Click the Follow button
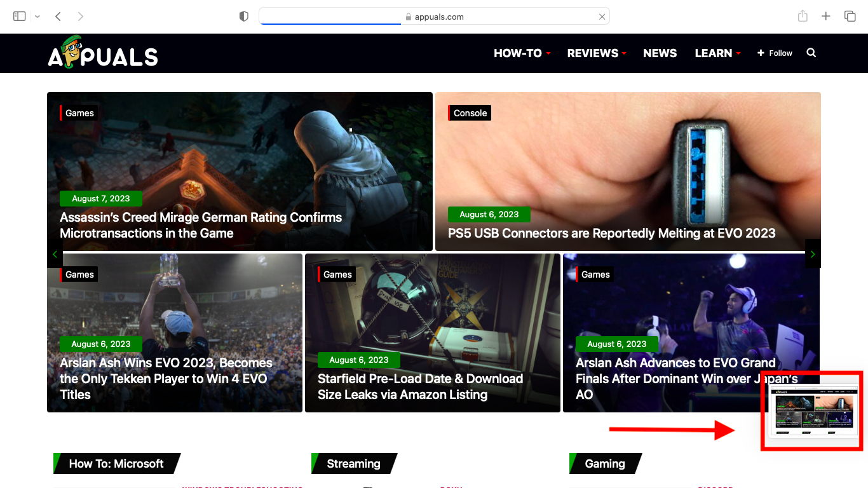The image size is (868, 488). tap(775, 53)
